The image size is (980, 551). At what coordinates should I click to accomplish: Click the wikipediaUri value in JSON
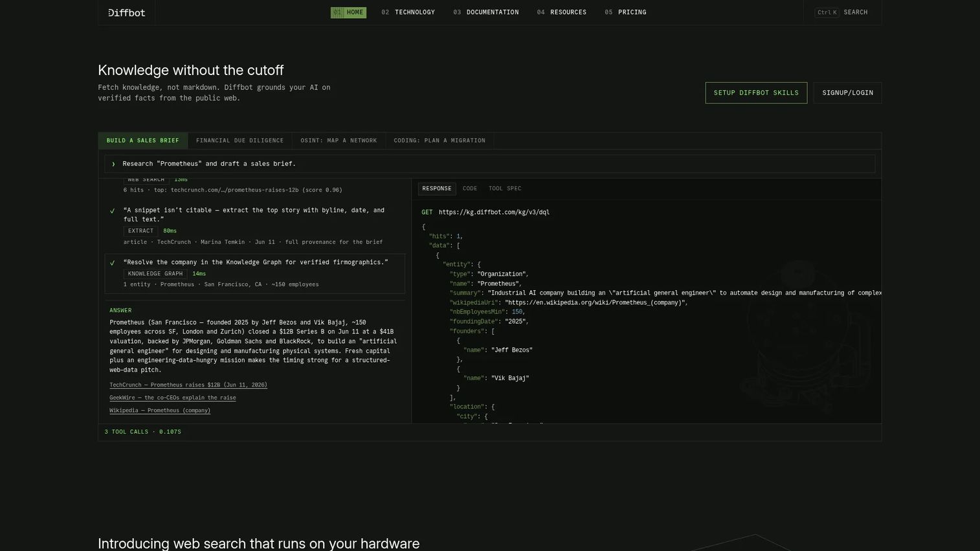point(596,303)
